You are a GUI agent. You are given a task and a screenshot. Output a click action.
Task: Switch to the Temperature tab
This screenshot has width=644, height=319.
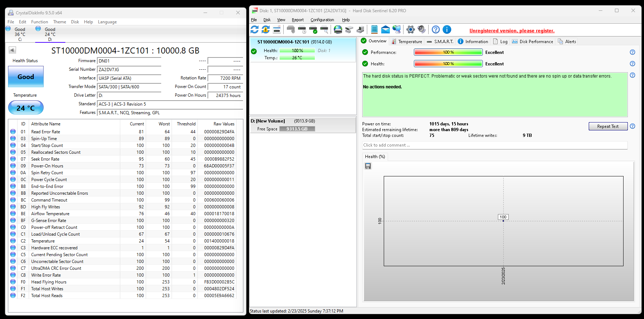pos(406,42)
